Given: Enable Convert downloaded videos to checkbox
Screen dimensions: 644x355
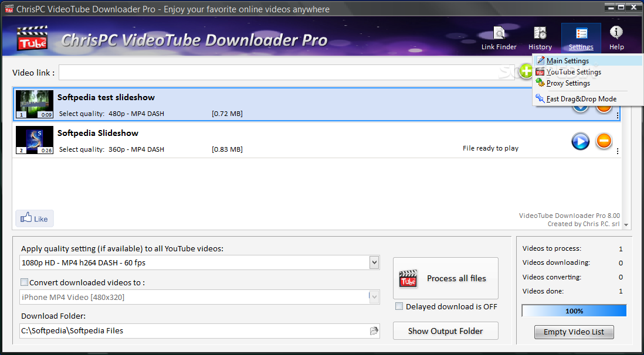Looking at the screenshot, I should pyautogui.click(x=24, y=282).
